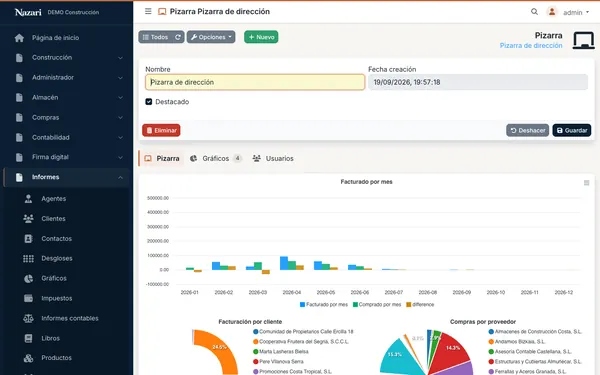Switch to the Pizarra tab
Image resolution: width=600 pixels, height=375 pixels.
[161, 158]
